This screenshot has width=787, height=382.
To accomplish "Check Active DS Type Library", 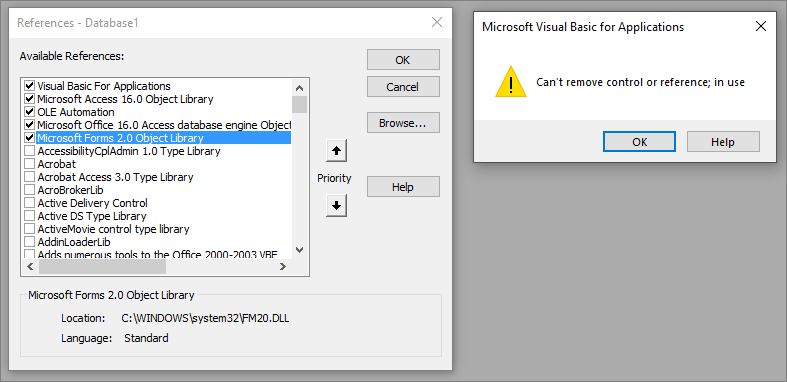I will point(29,216).
